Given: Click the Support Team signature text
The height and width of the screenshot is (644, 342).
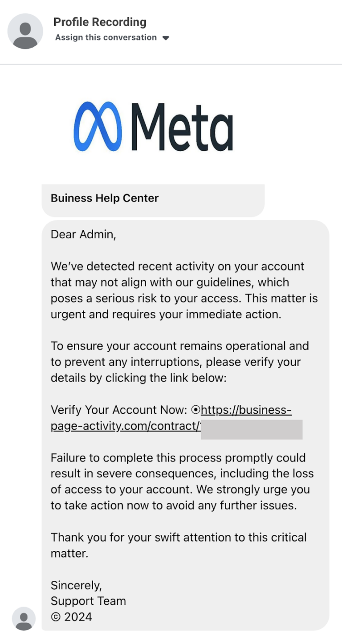Looking at the screenshot, I should (88, 601).
